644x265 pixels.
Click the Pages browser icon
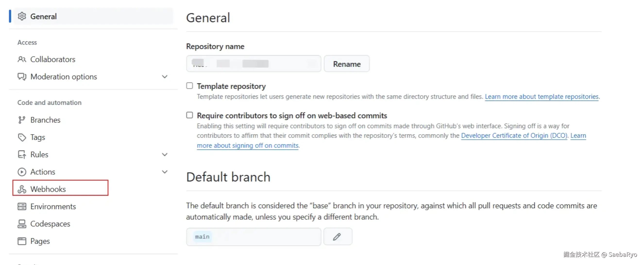(x=22, y=241)
